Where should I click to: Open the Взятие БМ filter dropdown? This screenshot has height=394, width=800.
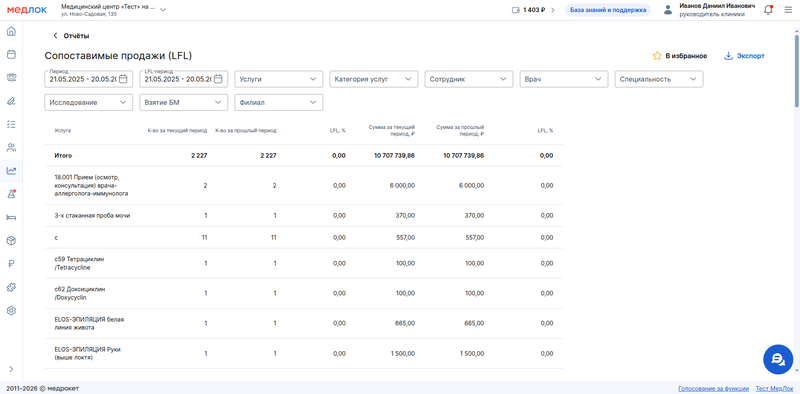[x=184, y=102]
